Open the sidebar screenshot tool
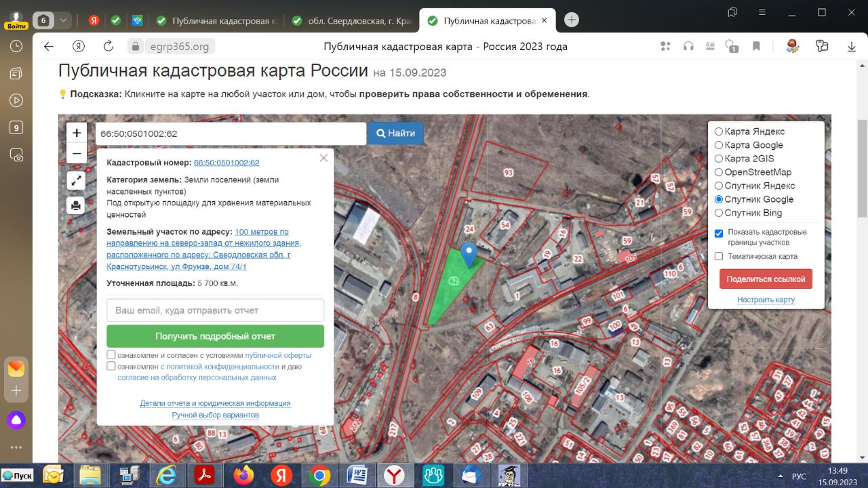 coord(16,155)
